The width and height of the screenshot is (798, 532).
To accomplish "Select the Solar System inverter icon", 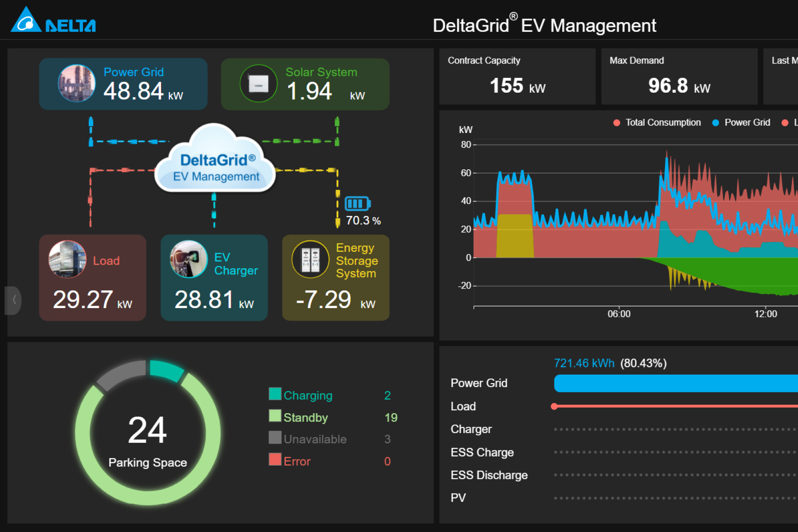I will [258, 83].
